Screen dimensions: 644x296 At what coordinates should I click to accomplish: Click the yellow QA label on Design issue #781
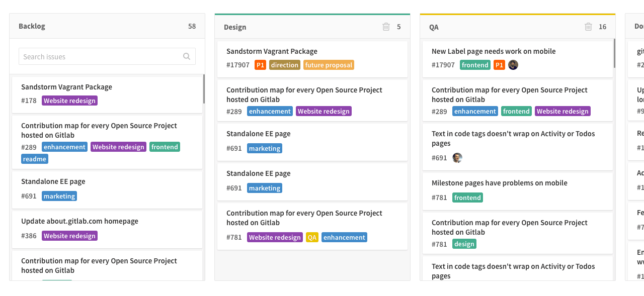click(312, 237)
